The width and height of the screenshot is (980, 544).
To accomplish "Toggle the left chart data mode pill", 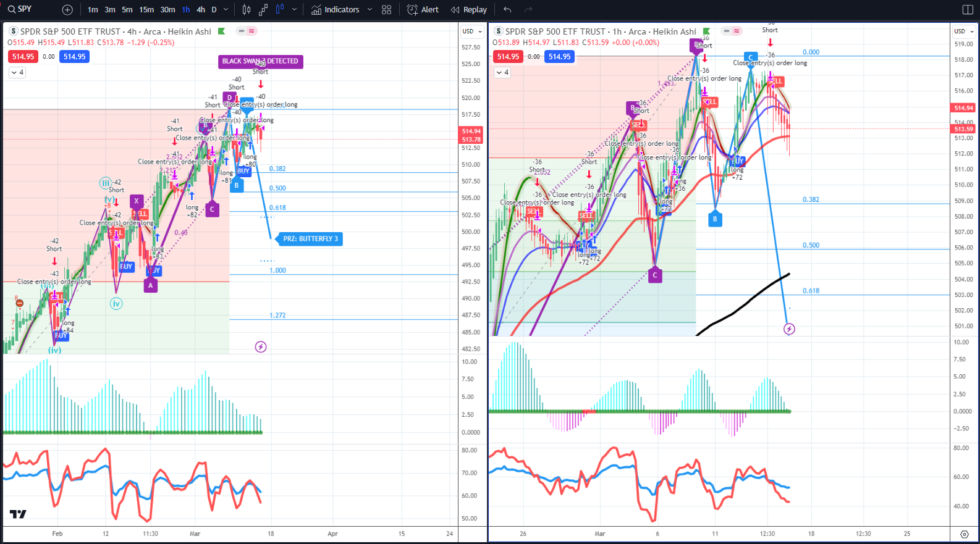I will [x=247, y=31].
